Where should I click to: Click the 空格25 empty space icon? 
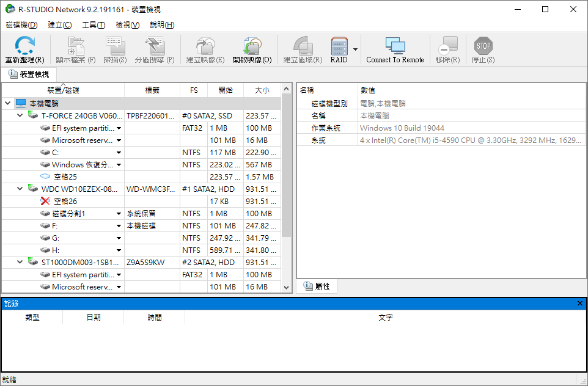[45, 177]
